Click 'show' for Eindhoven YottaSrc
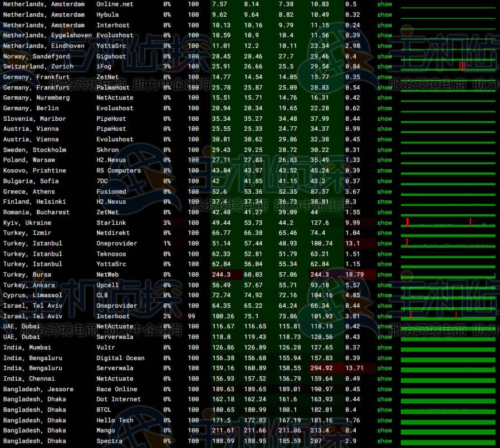This screenshot has height=448, width=500. tap(385, 46)
